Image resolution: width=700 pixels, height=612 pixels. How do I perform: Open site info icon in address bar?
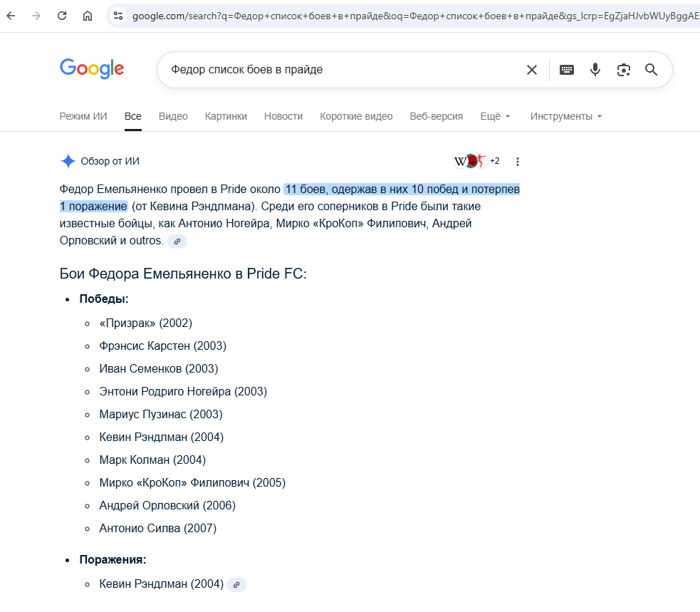point(118,16)
